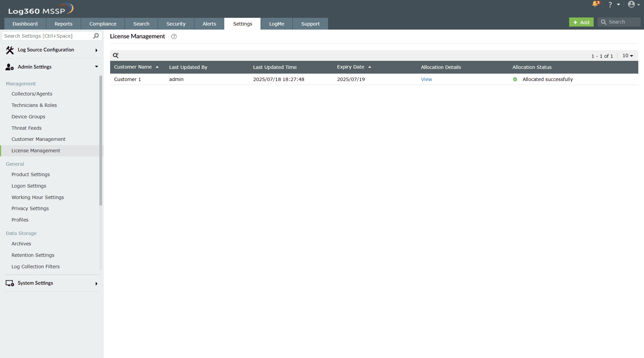Open the Search tab
This screenshot has height=358, width=644.
[141, 24]
